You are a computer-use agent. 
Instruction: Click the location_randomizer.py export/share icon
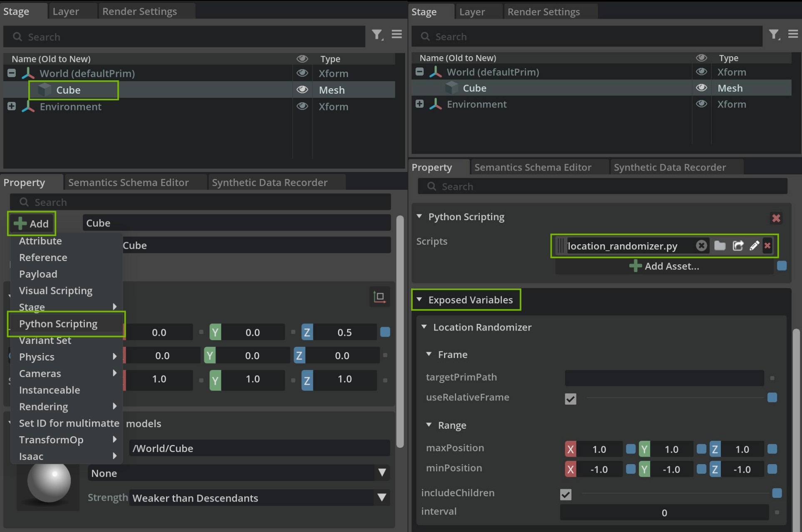click(x=738, y=245)
